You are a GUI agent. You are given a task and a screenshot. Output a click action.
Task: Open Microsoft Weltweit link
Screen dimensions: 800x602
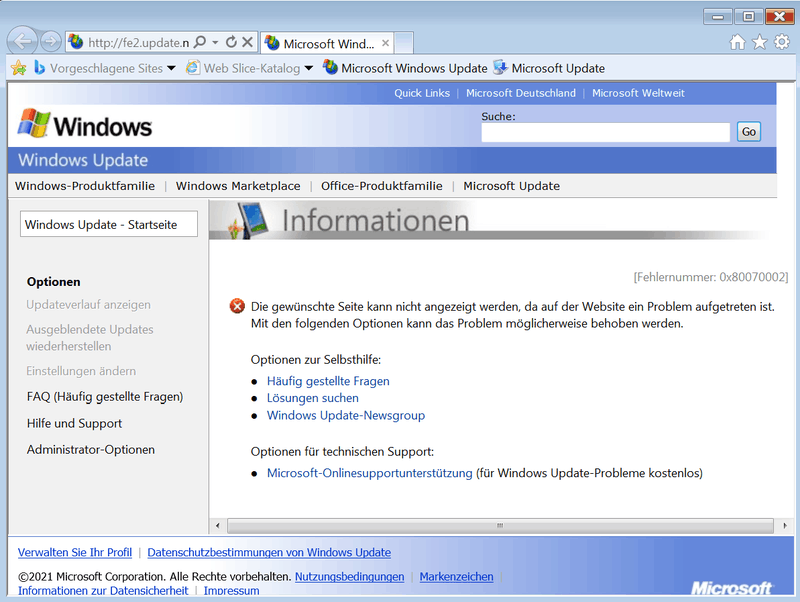click(x=638, y=93)
